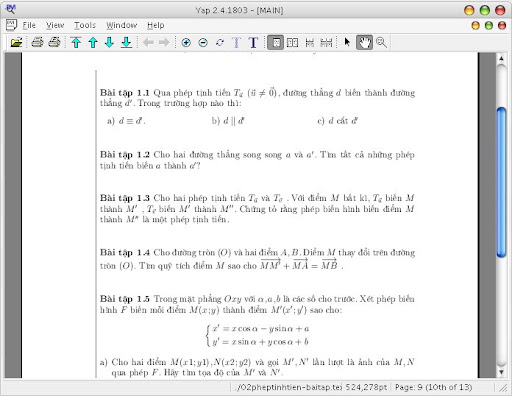Image resolution: width=512 pixels, height=396 pixels.
Task: Open the View menu
Action: click(55, 25)
